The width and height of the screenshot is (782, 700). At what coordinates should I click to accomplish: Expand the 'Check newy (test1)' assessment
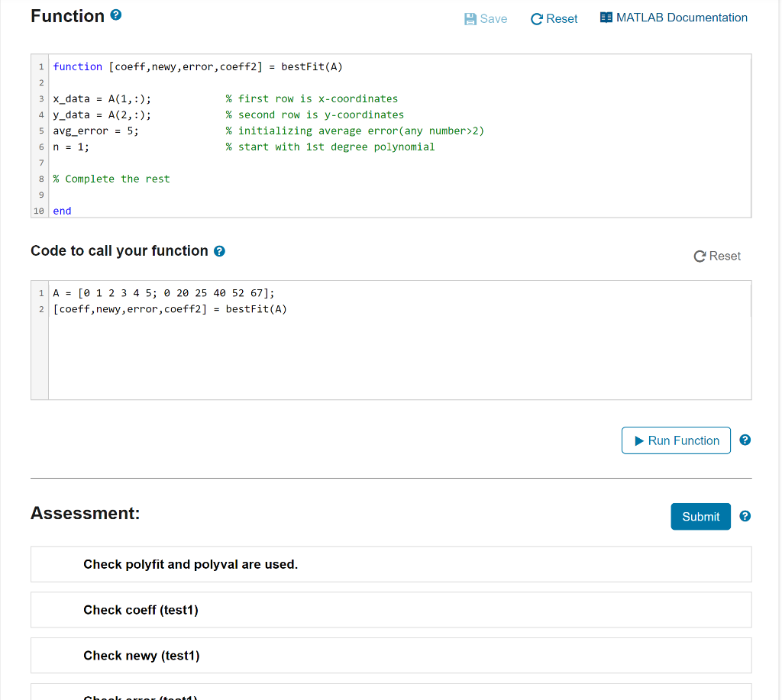coord(141,655)
